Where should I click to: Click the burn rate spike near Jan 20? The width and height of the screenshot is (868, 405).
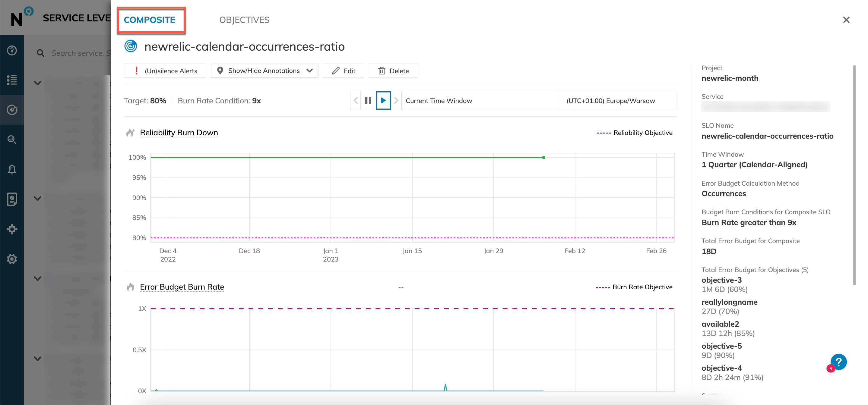445,387
